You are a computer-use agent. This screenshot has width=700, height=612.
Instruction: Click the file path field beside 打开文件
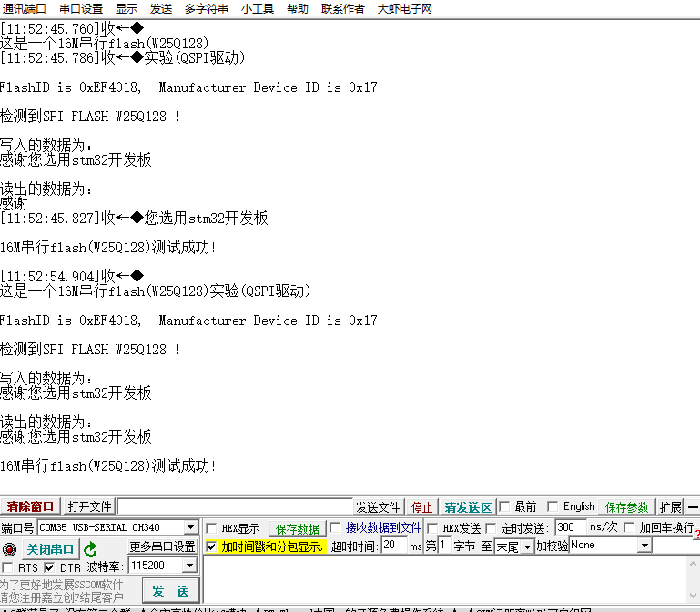235,507
